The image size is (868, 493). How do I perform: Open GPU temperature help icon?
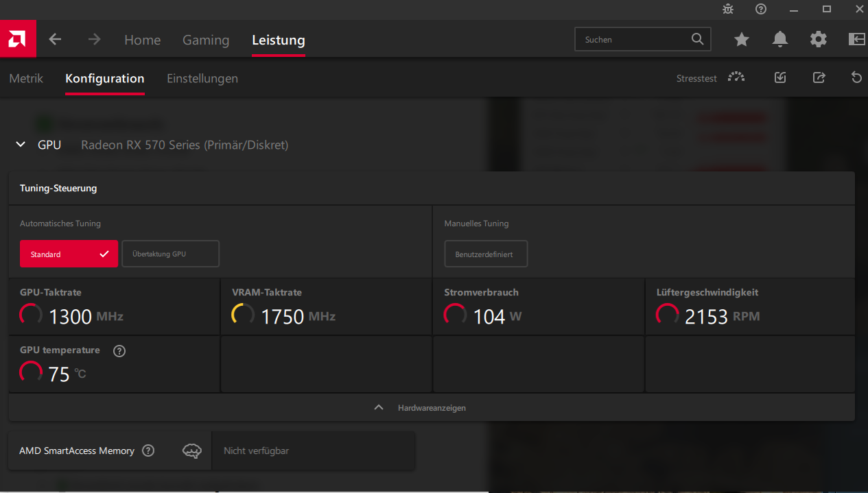click(x=119, y=351)
